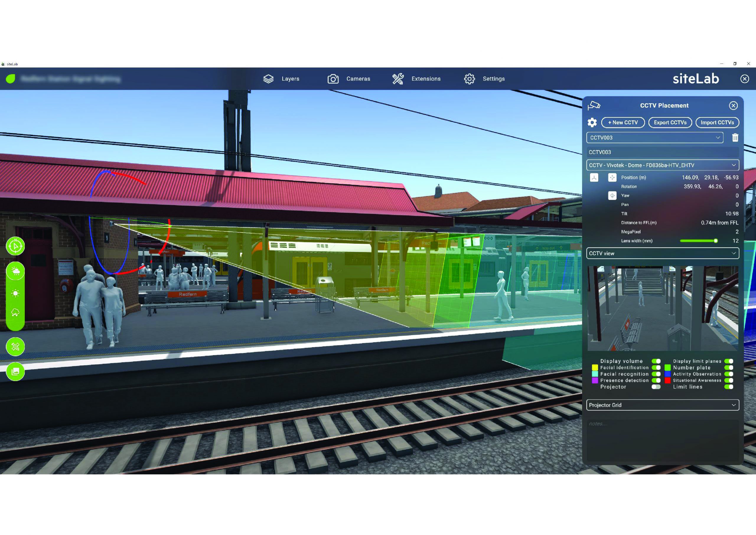Image resolution: width=756 pixels, height=535 pixels.
Task: Click the + New CCTV button
Action: click(x=623, y=123)
